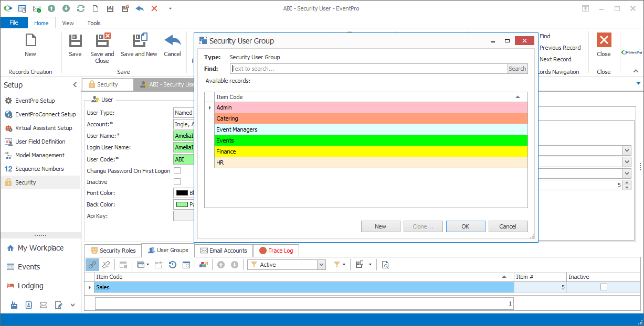The width and height of the screenshot is (644, 326).
Task: Click the unlink chain icon in the User Groups toolbar
Action: pyautogui.click(x=106, y=265)
